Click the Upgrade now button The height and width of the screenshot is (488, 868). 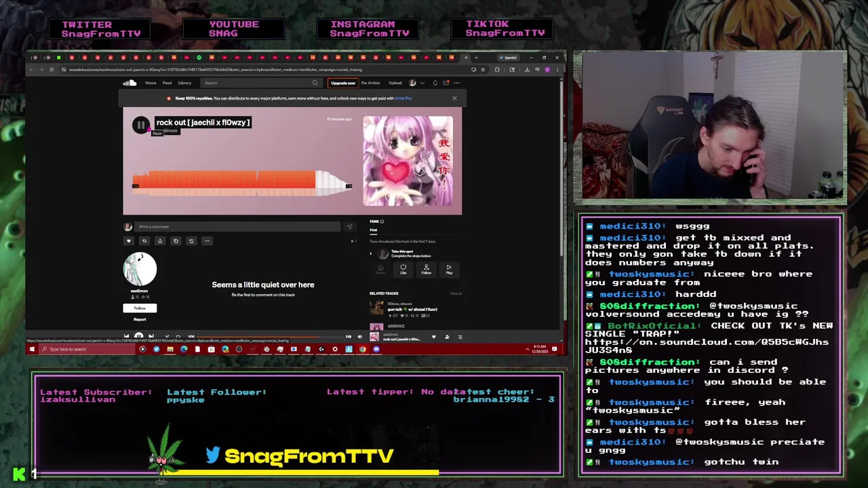pos(342,83)
